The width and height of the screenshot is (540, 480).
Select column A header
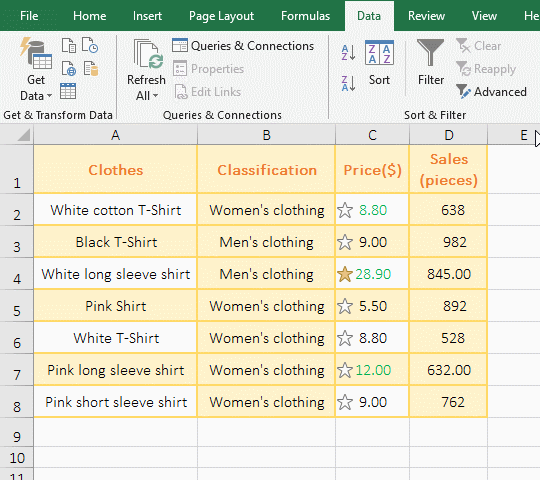[x=115, y=135]
